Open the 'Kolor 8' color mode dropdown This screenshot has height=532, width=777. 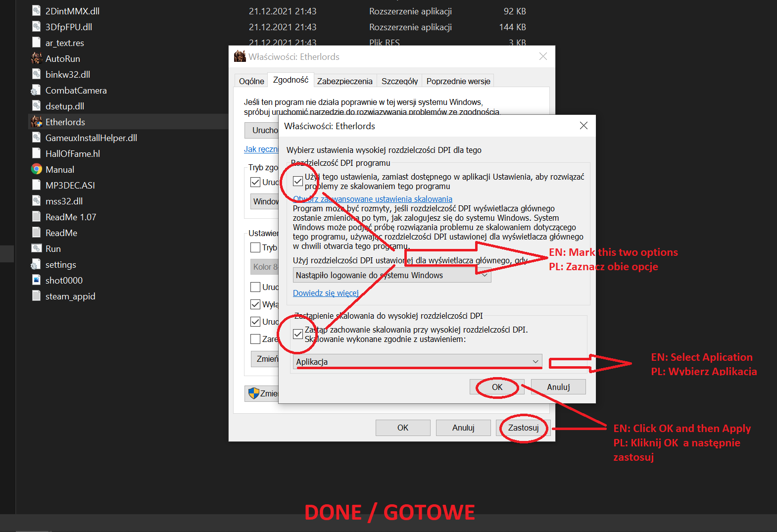tap(265, 267)
